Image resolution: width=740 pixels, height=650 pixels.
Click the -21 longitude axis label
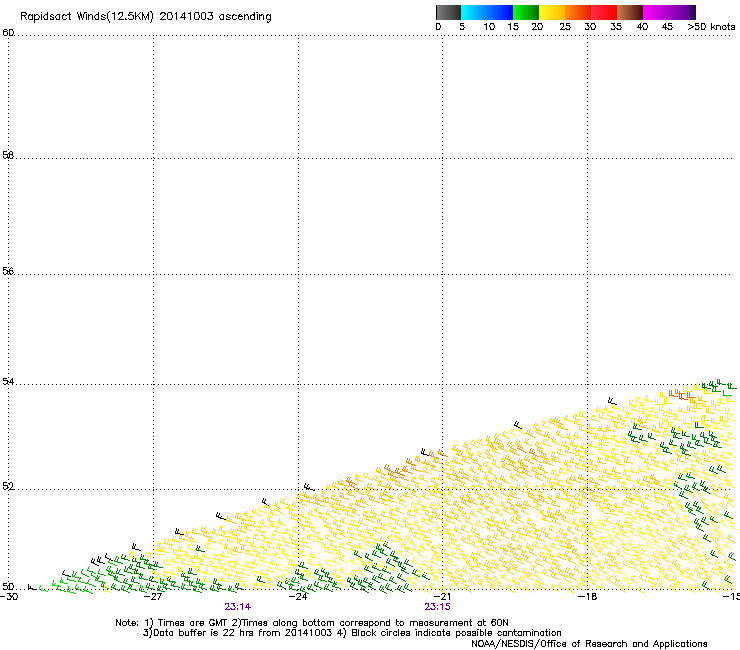(442, 597)
